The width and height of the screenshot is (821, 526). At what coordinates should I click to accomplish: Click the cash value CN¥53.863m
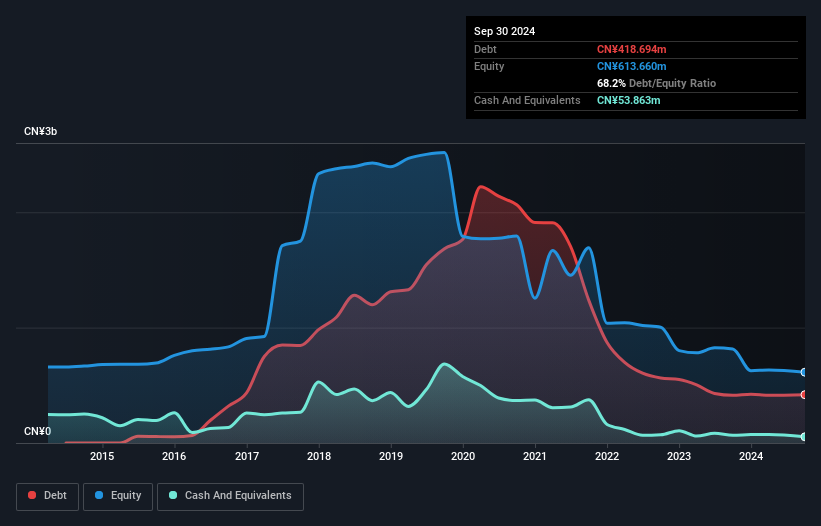point(628,100)
